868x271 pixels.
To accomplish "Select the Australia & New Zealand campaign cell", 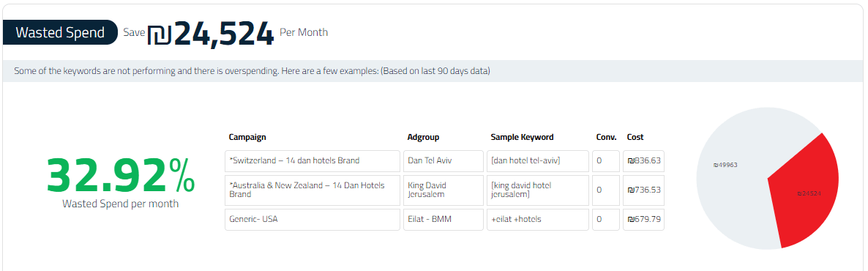I will click(313, 190).
